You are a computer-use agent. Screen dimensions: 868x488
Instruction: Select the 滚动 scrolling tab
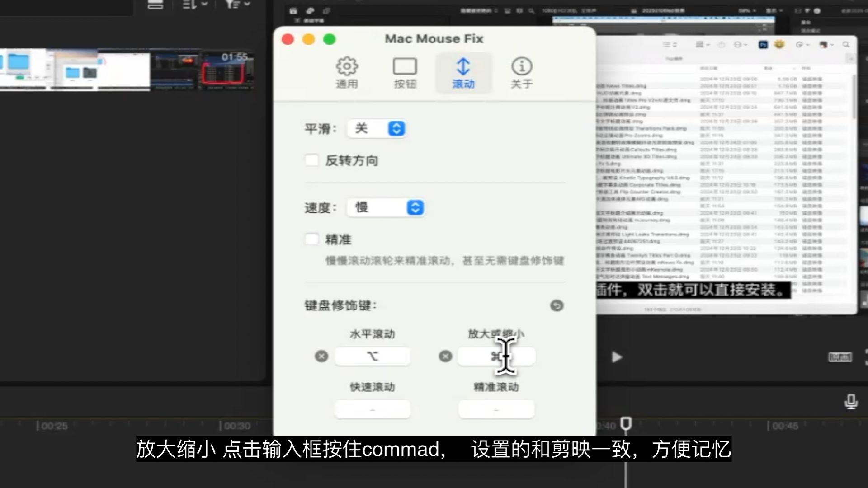(463, 73)
